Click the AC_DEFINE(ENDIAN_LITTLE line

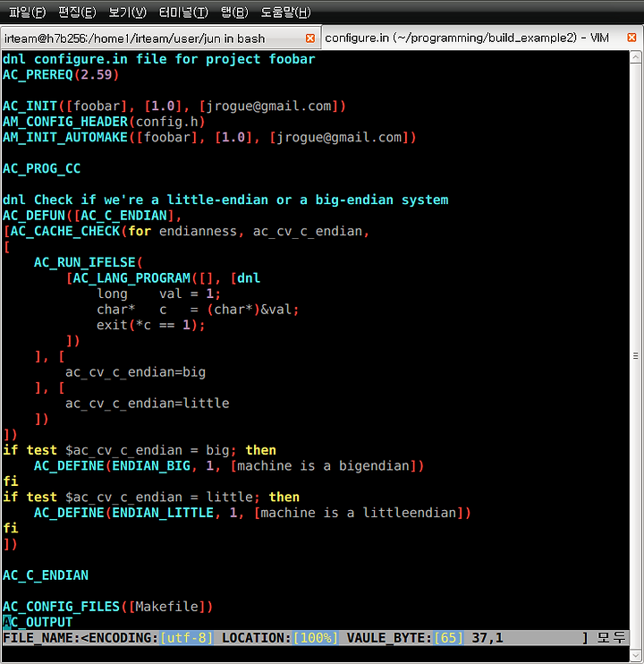click(252, 513)
